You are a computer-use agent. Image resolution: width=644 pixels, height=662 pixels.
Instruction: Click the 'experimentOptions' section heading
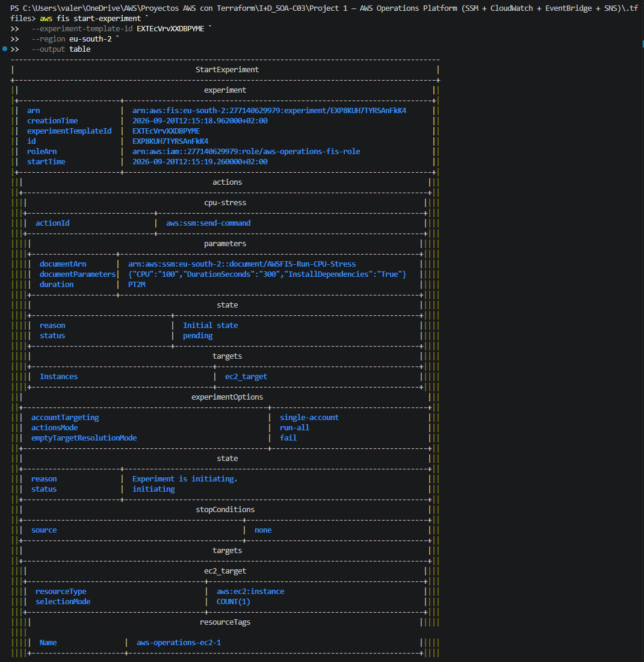click(227, 397)
